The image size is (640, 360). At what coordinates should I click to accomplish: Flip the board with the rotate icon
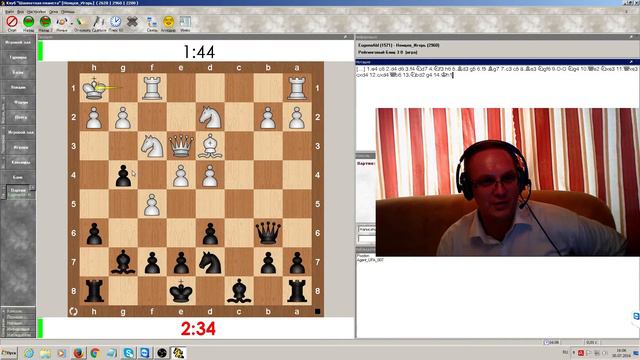tap(73, 311)
